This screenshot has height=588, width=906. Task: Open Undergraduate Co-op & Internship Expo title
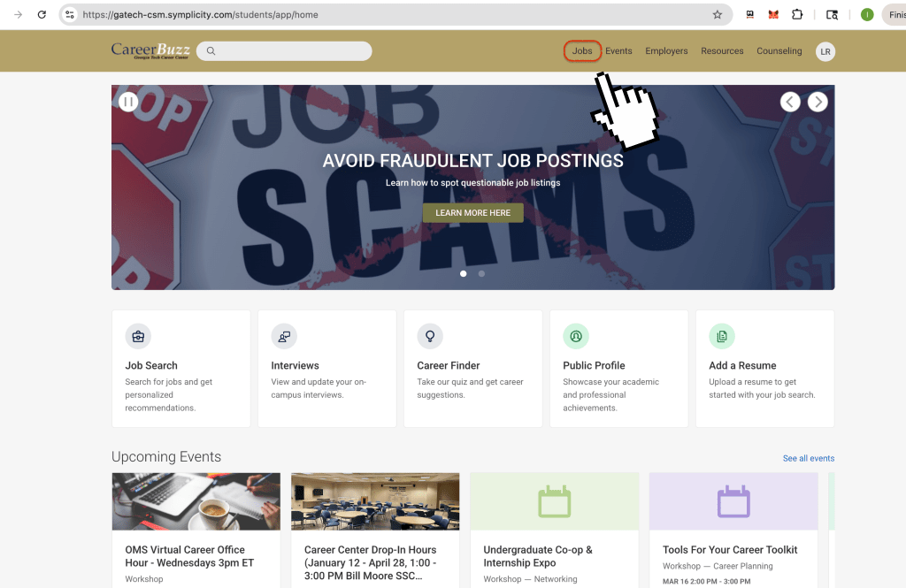click(538, 556)
